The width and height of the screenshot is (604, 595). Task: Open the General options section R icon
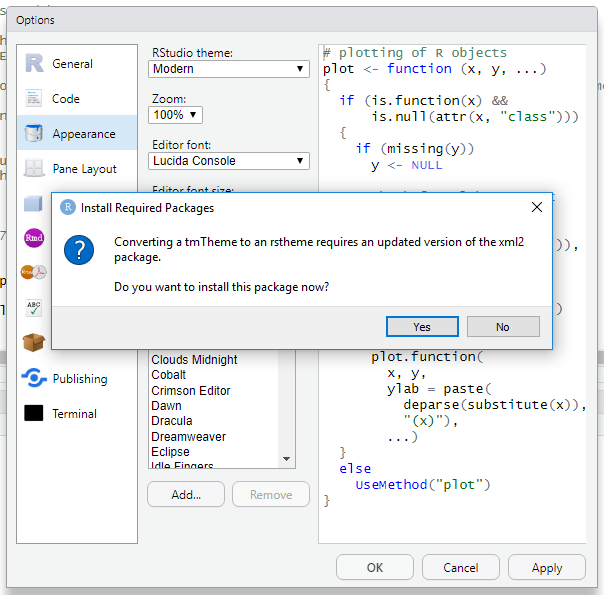point(35,64)
